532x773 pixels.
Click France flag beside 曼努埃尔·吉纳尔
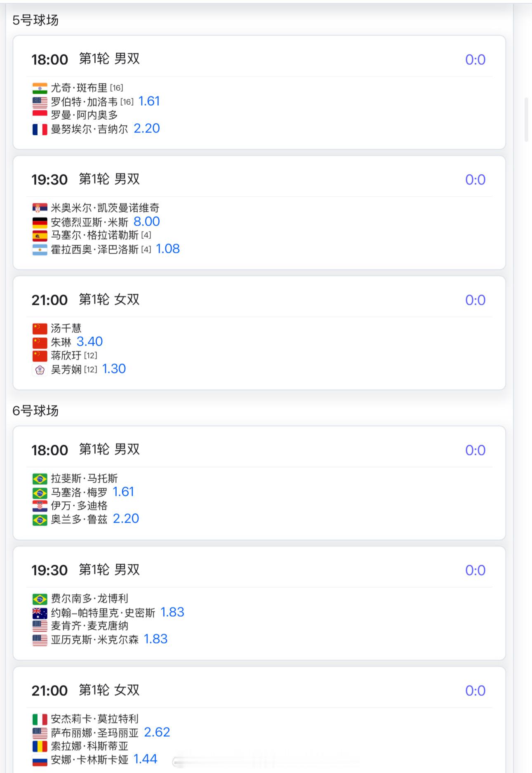click(40, 130)
